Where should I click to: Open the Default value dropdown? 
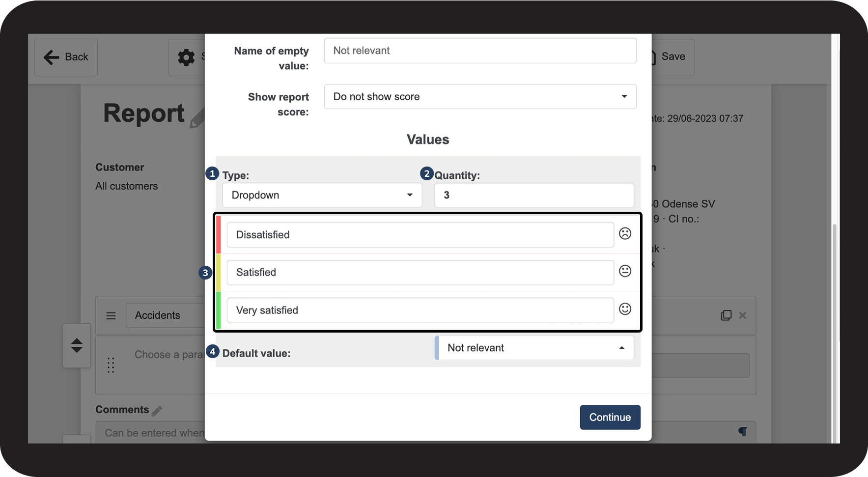pos(534,348)
